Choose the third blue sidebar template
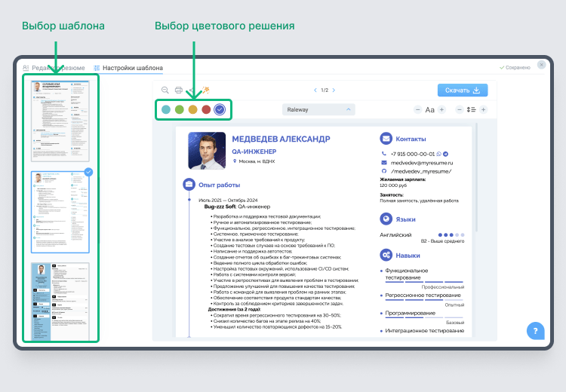Image resolution: width=566 pixels, height=392 pixels. (60, 301)
